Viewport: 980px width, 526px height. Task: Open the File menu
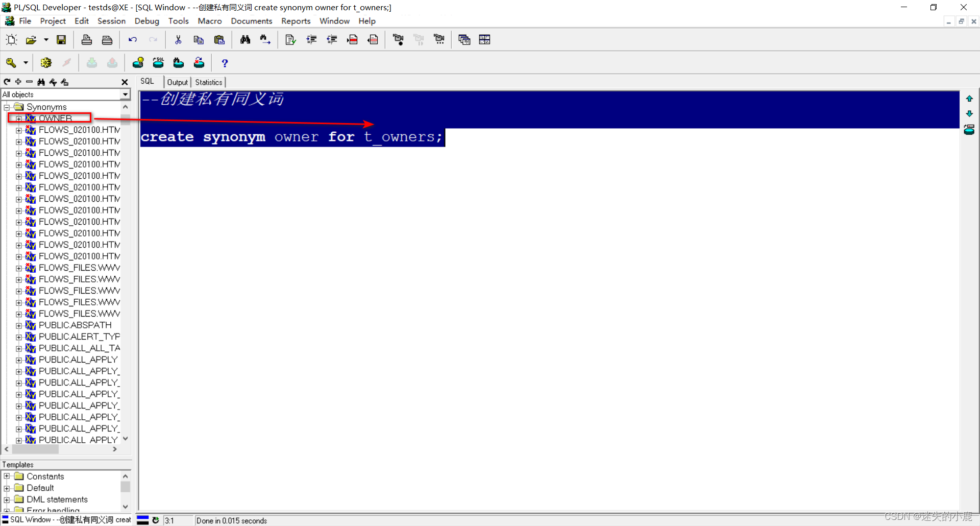(x=25, y=21)
